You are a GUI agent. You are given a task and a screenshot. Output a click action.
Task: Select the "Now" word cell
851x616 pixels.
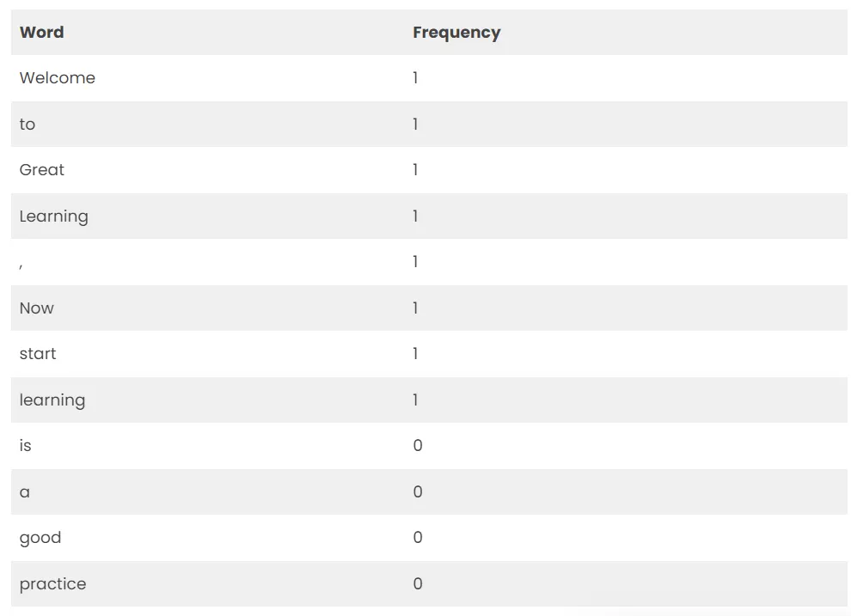[36, 308]
